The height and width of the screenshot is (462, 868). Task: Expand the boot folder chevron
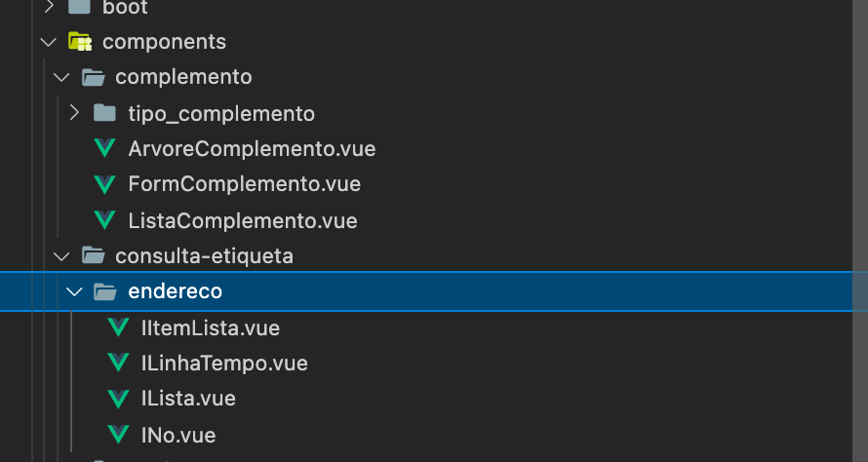click(49, 8)
